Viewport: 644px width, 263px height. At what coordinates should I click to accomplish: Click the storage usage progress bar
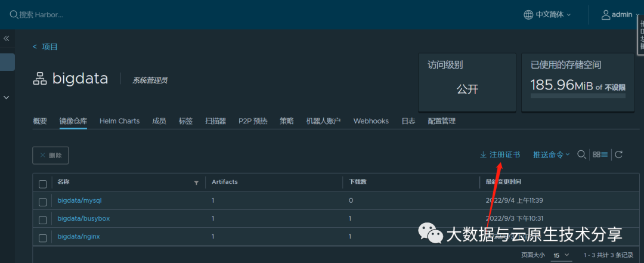[x=578, y=95]
